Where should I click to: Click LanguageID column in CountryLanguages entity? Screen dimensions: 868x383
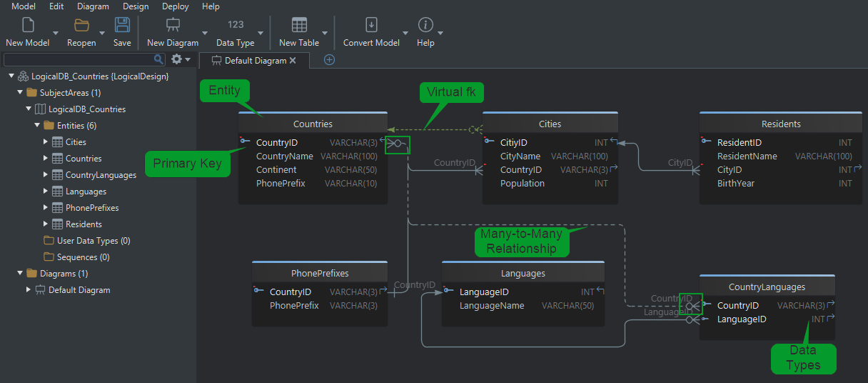coord(741,319)
